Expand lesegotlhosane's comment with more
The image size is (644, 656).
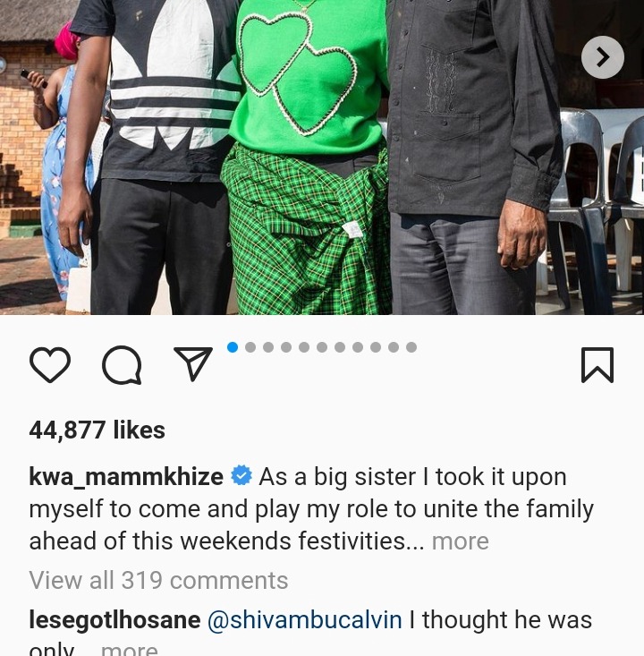(129, 650)
